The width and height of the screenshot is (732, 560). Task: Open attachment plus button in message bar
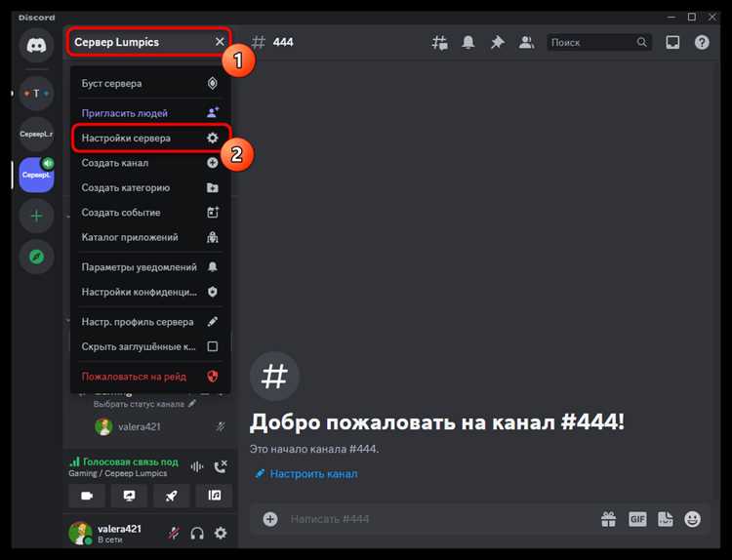[269, 519]
